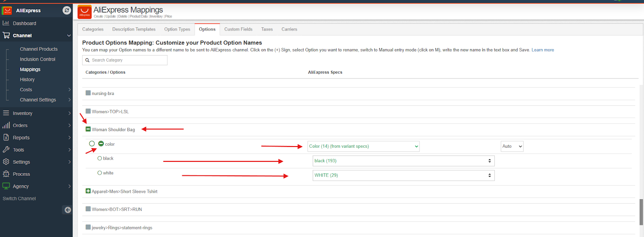The width and height of the screenshot is (644, 237).
Task: Click the AliExpress Specs column header
Action: [x=325, y=72]
